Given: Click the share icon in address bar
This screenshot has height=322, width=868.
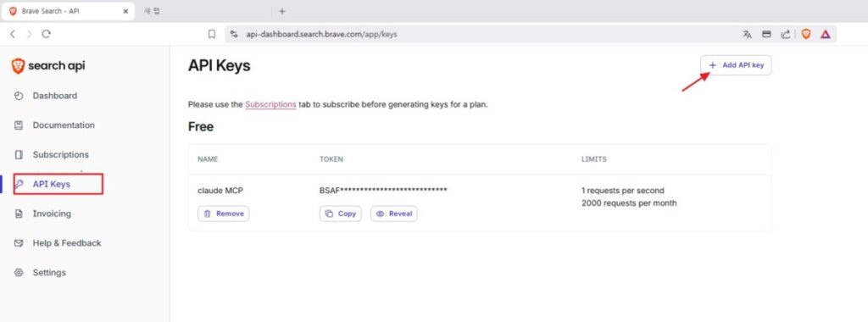Looking at the screenshot, I should 786,34.
